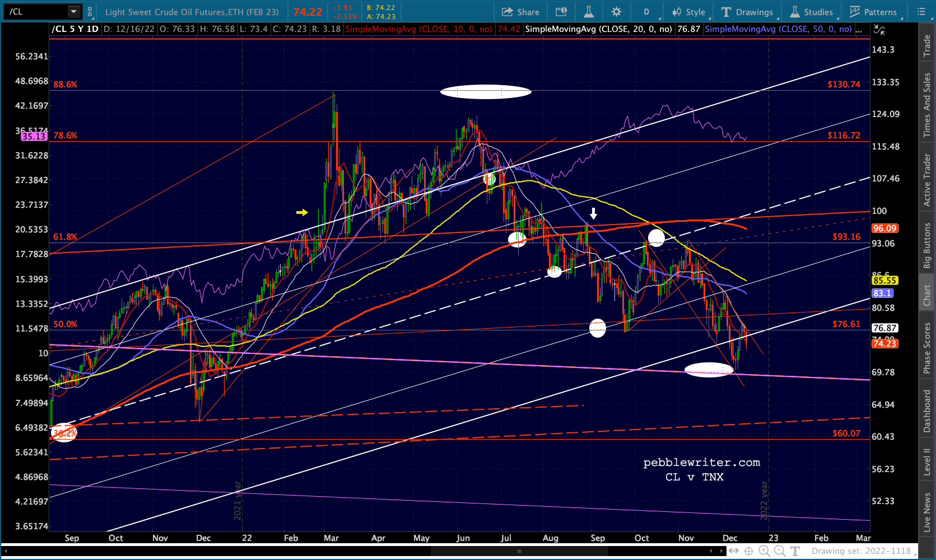The height and width of the screenshot is (560, 936).
Task: Click the SimpleMovingAvg (CLOSE, 50) study label
Action: click(x=779, y=29)
